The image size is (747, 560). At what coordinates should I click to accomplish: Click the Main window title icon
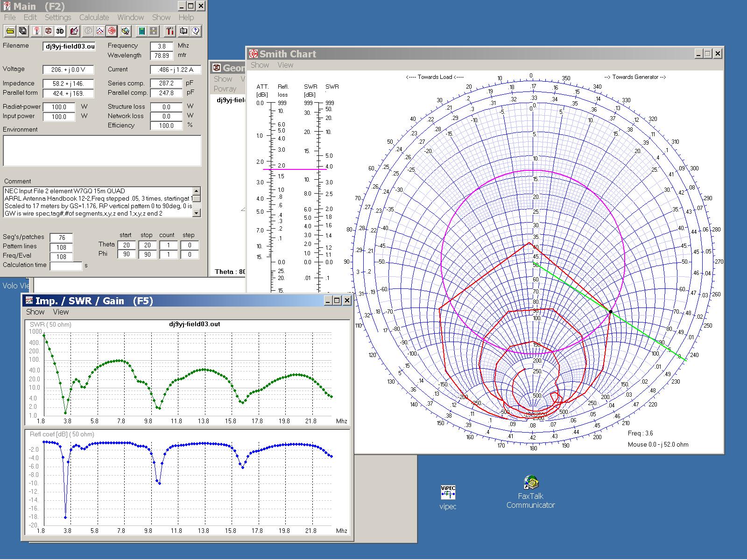[x=7, y=6]
